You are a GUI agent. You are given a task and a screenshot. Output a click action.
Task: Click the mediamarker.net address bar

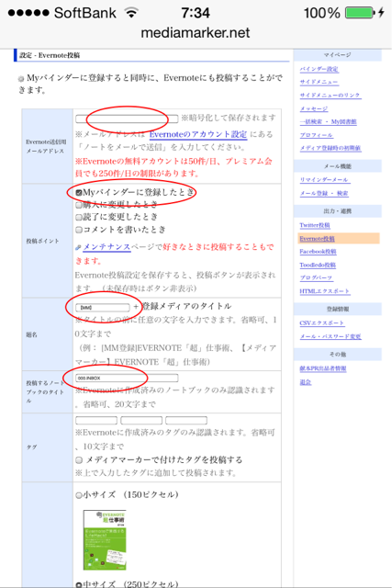click(196, 33)
